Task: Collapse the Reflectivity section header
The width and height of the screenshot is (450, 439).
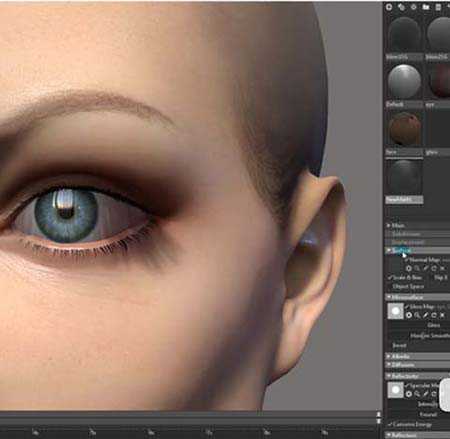Action: (418, 376)
